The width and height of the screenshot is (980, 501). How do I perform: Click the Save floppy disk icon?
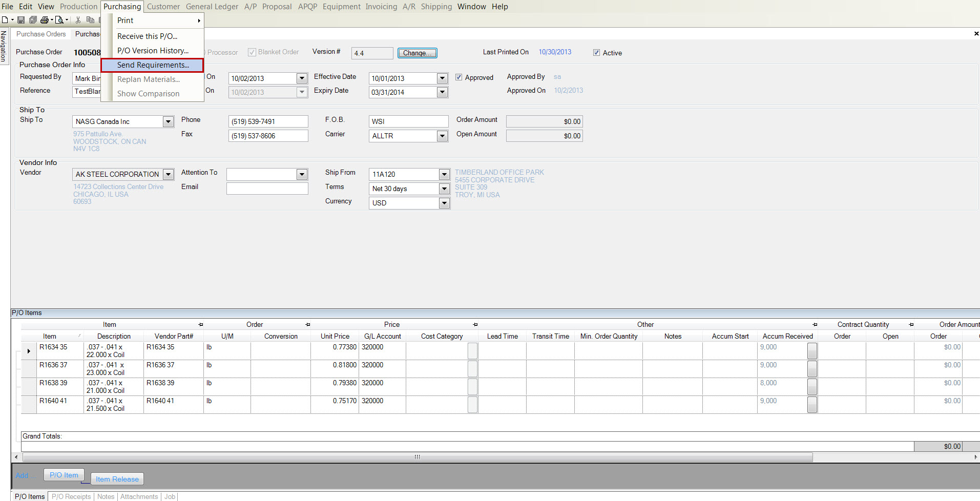tap(21, 20)
